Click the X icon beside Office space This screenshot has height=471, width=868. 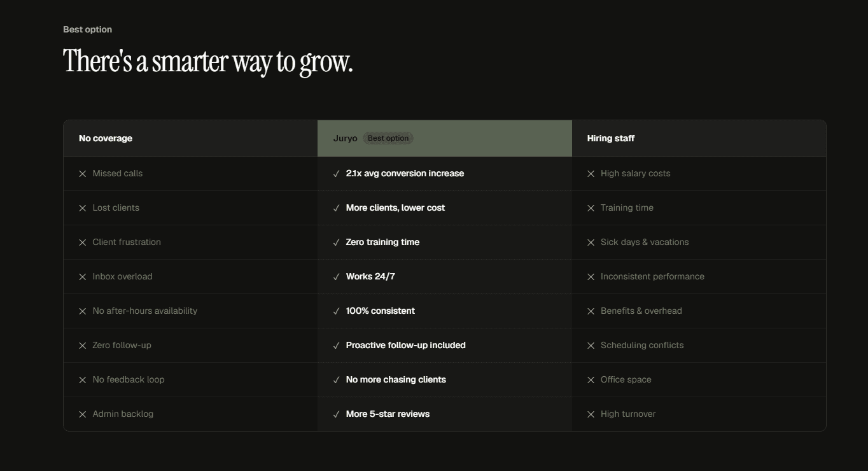591,380
